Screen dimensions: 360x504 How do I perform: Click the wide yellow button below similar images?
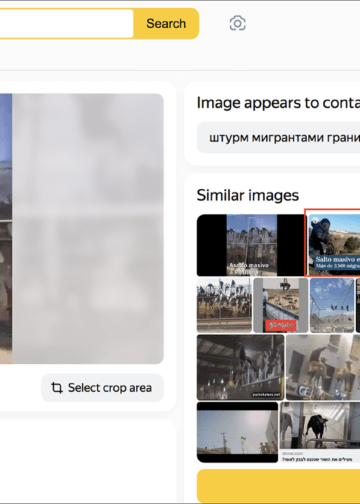(278, 485)
